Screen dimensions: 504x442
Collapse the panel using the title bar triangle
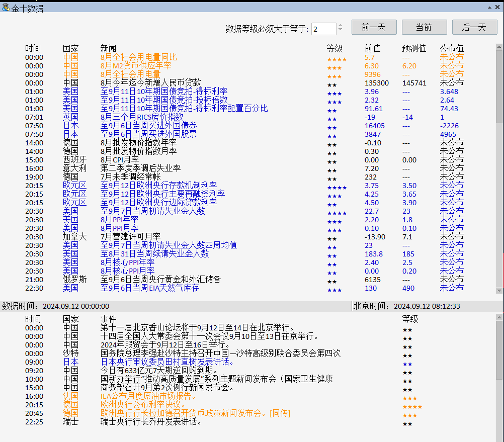(489, 7)
